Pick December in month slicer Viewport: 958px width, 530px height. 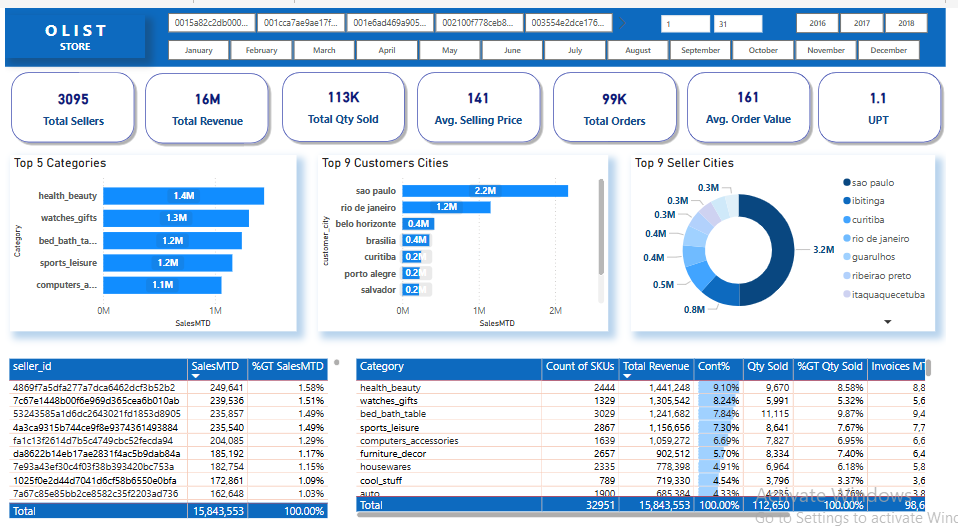coord(888,50)
